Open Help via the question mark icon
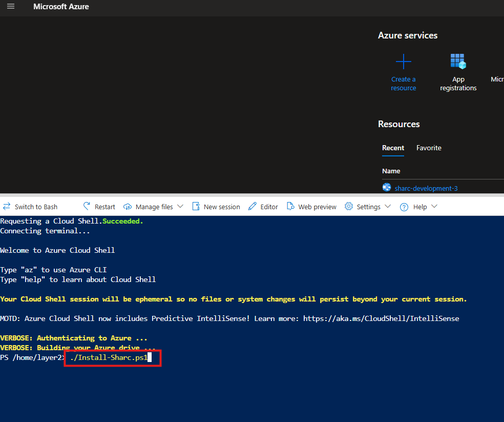Image resolution: width=504 pixels, height=422 pixels. [404, 206]
